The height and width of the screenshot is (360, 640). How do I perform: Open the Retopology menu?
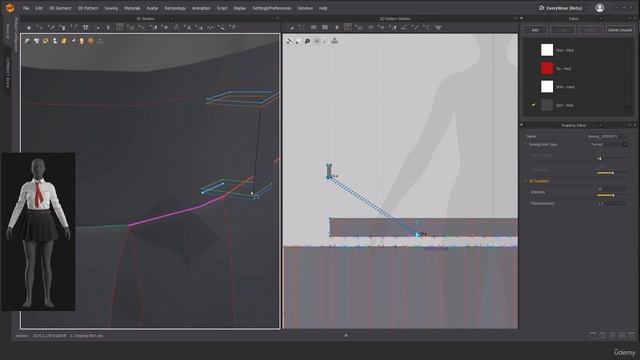pyautogui.click(x=175, y=8)
